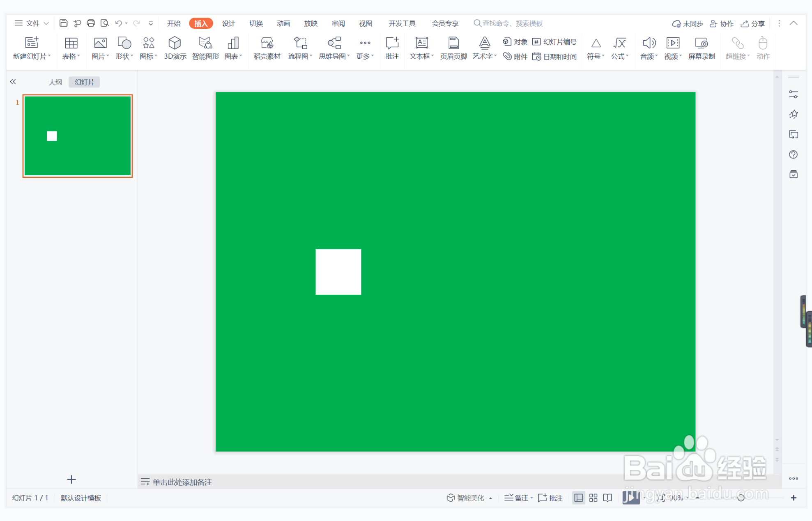Click the zoom slider handle
Viewport: 812px width, 521px height.
click(741, 498)
